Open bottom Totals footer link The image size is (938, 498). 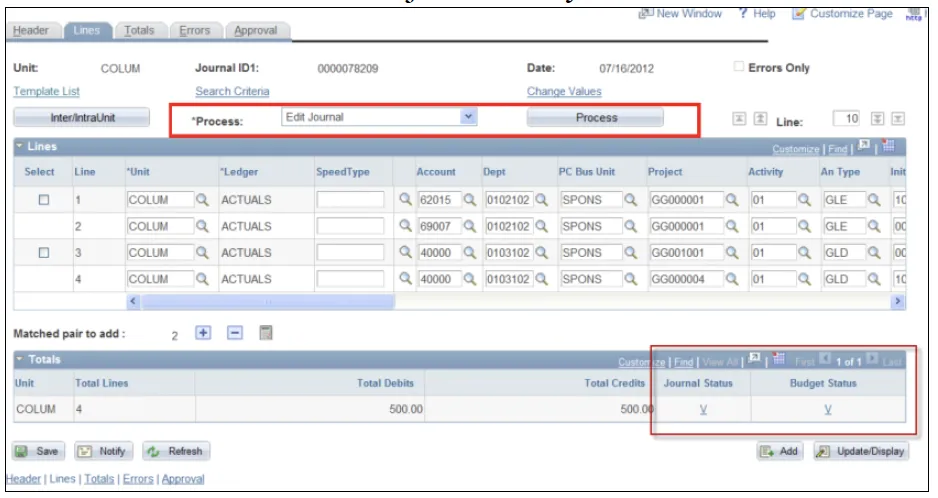(x=99, y=479)
